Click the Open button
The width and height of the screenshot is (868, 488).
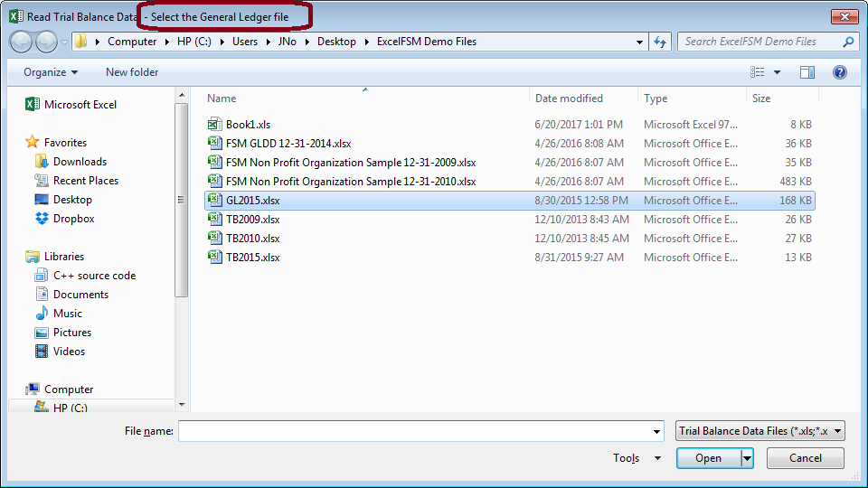pos(709,458)
